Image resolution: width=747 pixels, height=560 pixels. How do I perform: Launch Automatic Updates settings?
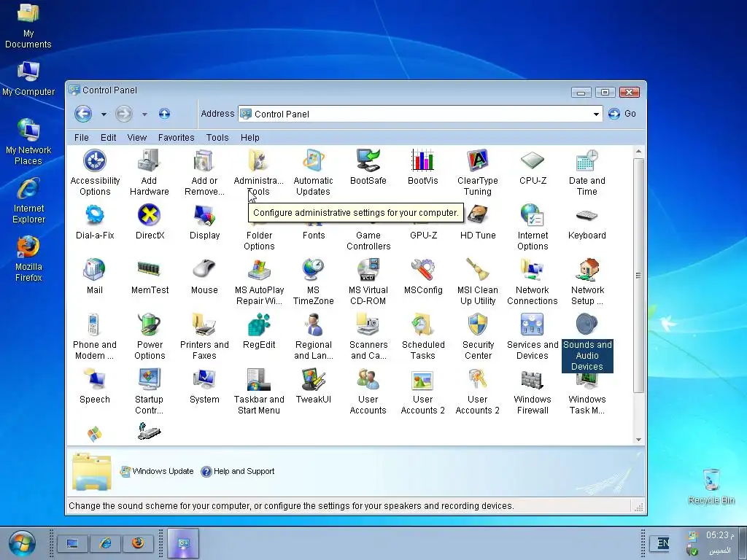pyautogui.click(x=313, y=172)
